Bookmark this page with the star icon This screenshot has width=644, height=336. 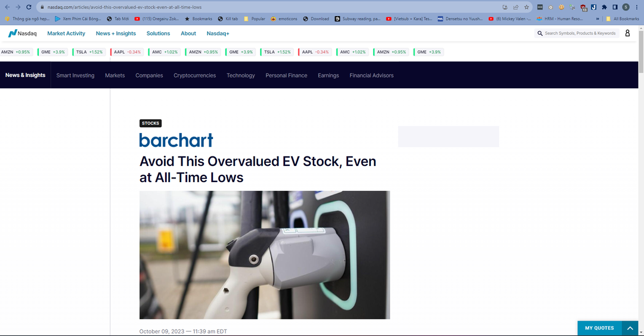pyautogui.click(x=527, y=7)
